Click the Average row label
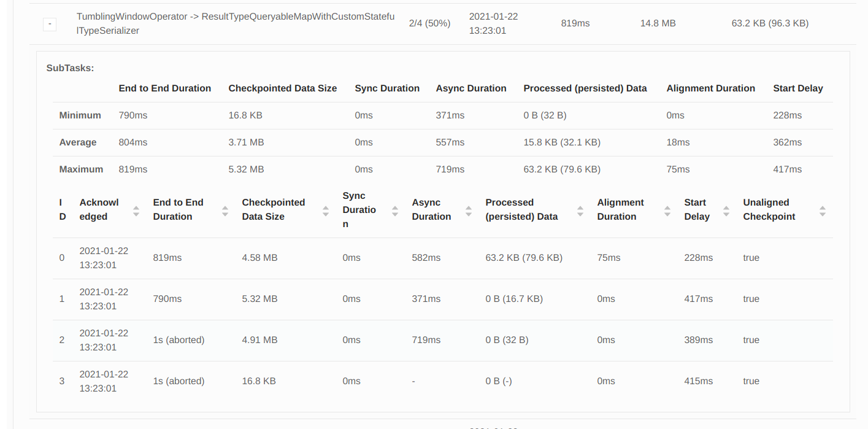This screenshot has width=868, height=429. (x=78, y=142)
